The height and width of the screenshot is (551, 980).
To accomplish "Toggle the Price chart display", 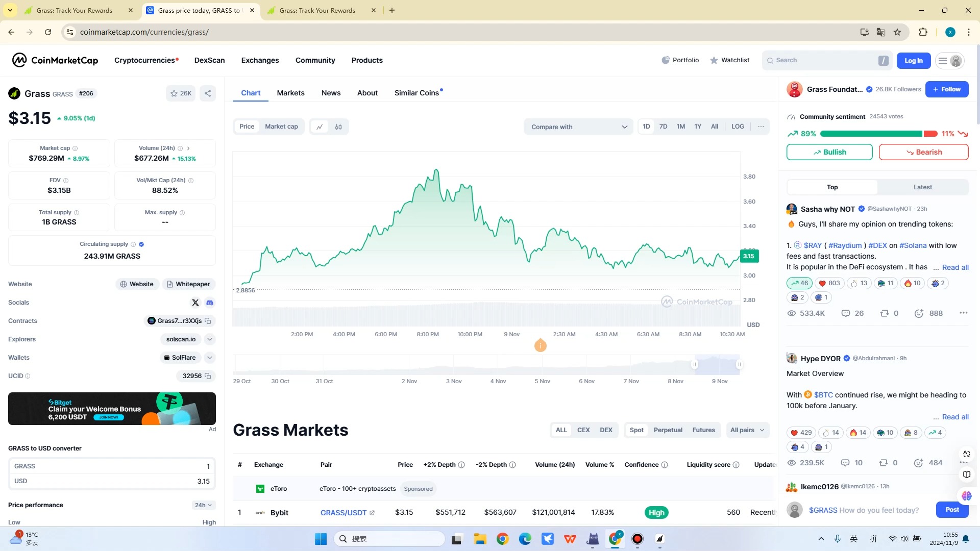I will click(247, 127).
